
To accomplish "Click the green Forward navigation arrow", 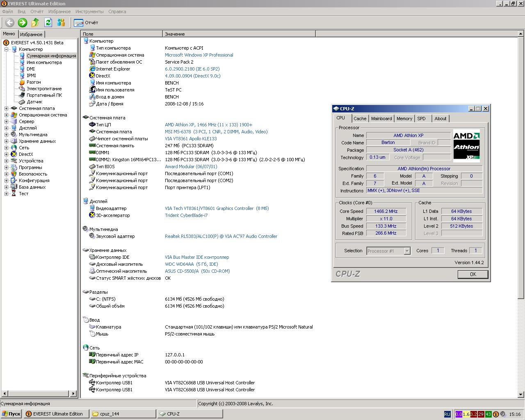I will tap(23, 23).
